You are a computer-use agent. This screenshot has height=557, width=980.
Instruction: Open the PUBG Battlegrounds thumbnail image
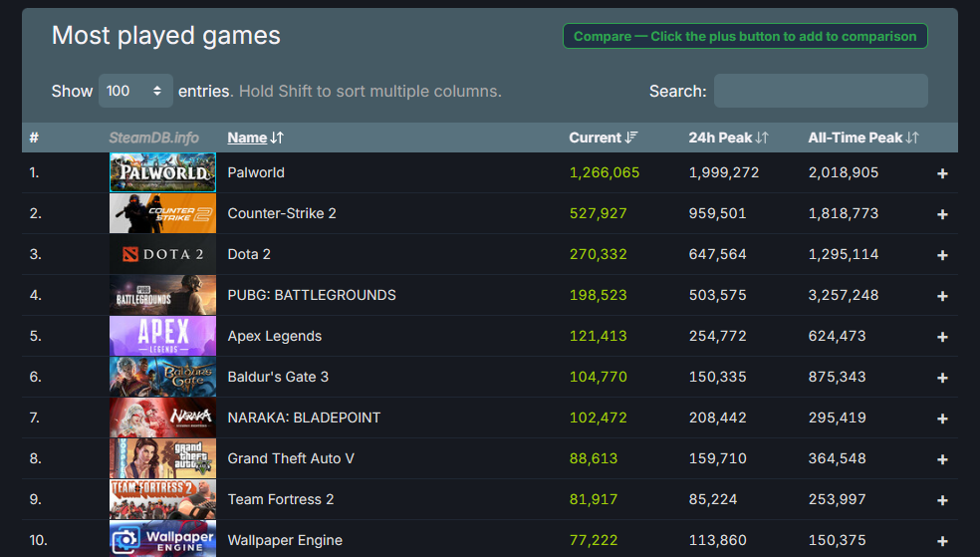coord(162,295)
